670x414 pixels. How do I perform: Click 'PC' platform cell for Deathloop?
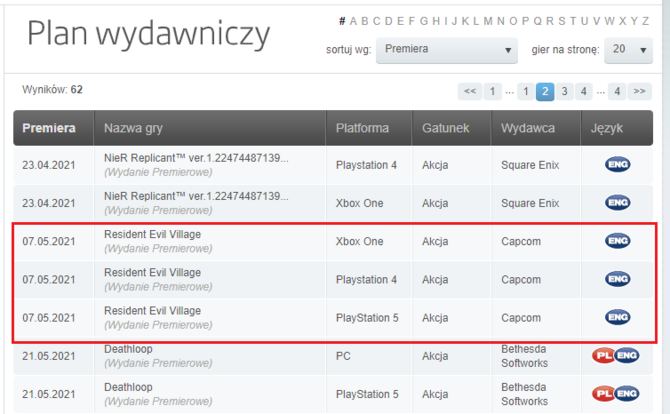pyautogui.click(x=343, y=356)
